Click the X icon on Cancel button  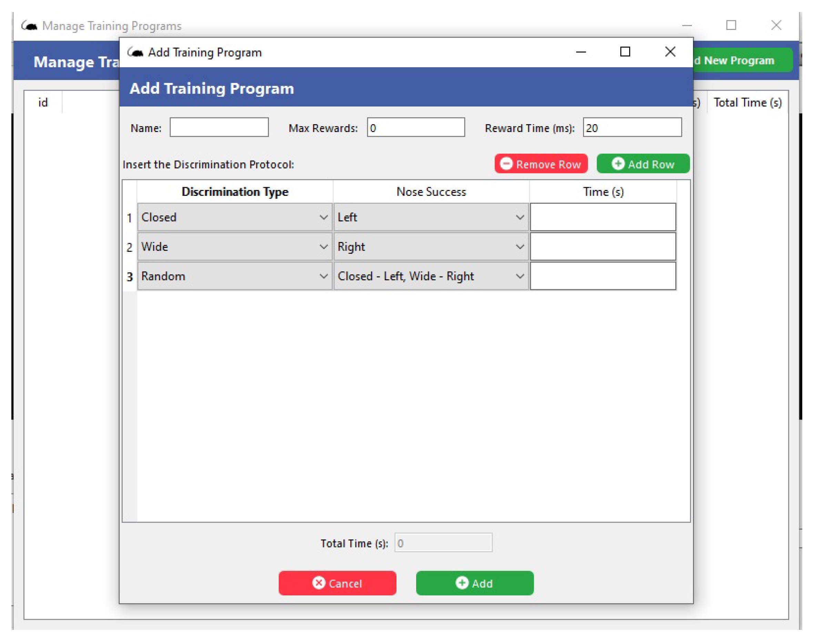[319, 583]
